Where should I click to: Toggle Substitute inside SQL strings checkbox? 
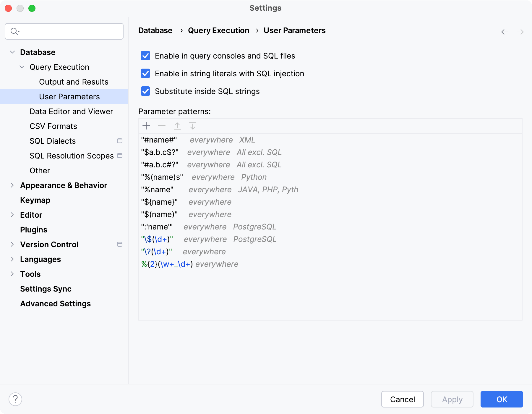coord(145,91)
